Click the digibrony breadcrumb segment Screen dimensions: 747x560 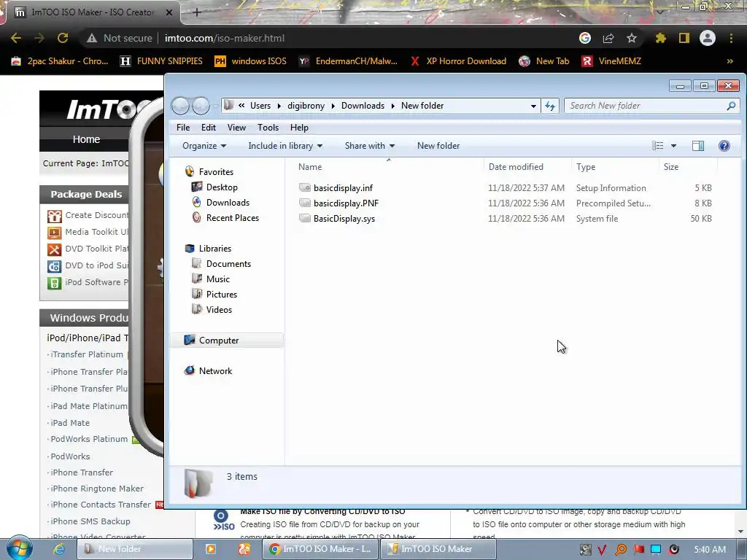click(x=306, y=106)
